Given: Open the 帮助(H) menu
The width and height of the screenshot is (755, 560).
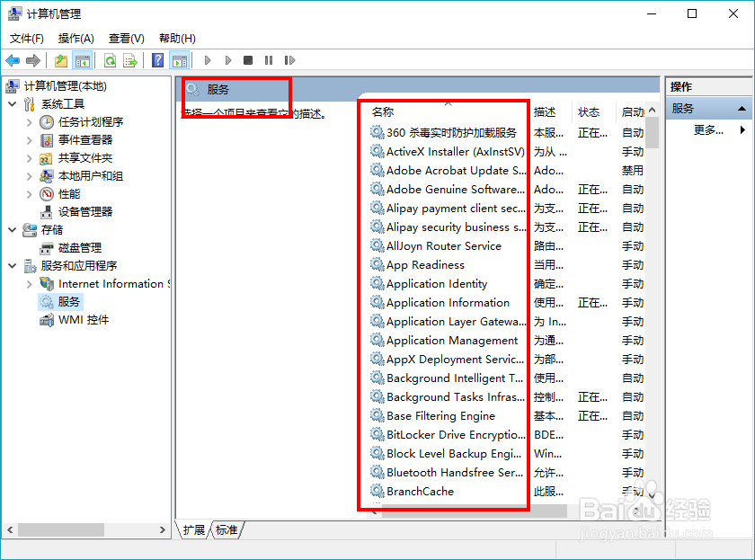Looking at the screenshot, I should (x=177, y=39).
